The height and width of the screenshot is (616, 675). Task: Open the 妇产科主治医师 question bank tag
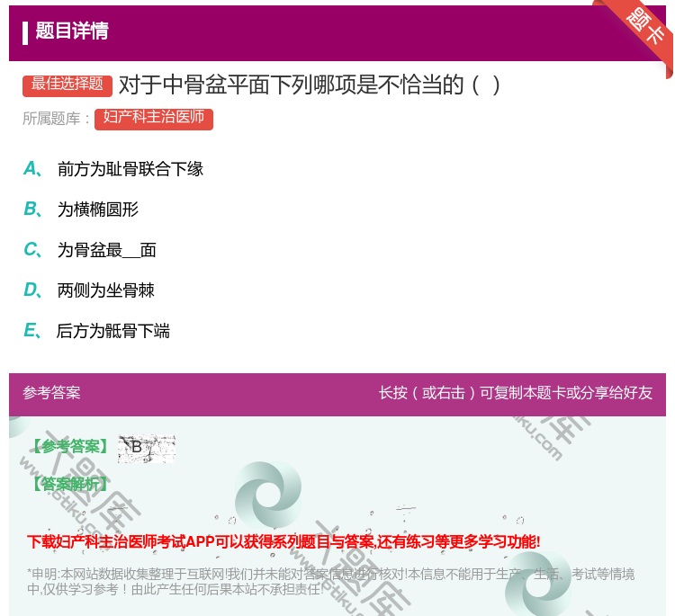[x=154, y=119]
